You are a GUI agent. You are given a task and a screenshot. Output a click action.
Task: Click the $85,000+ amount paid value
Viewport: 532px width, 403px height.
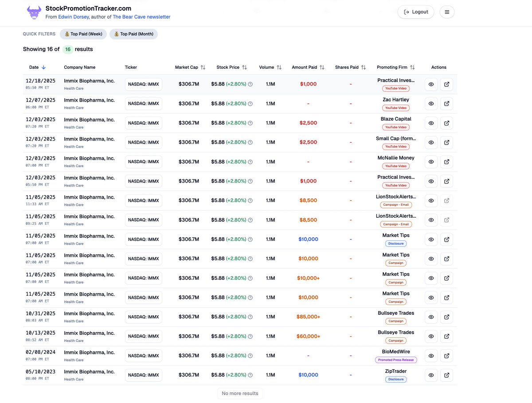click(x=308, y=317)
